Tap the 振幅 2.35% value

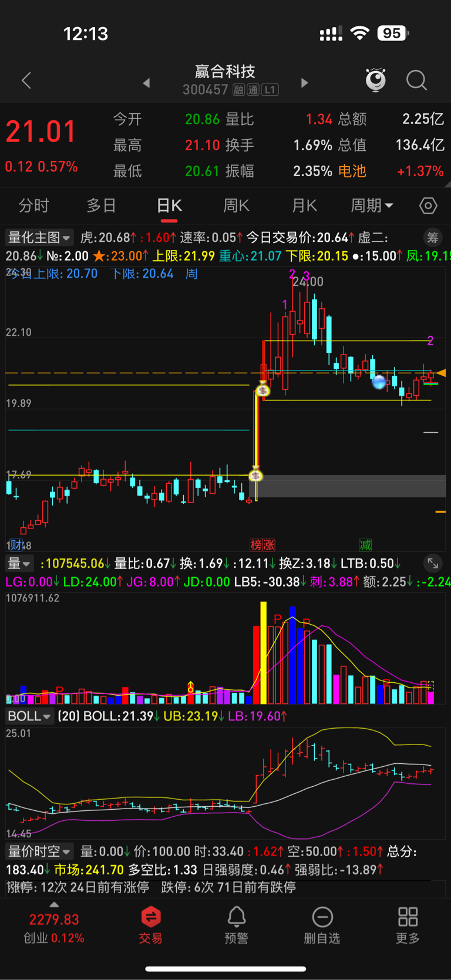click(x=312, y=171)
